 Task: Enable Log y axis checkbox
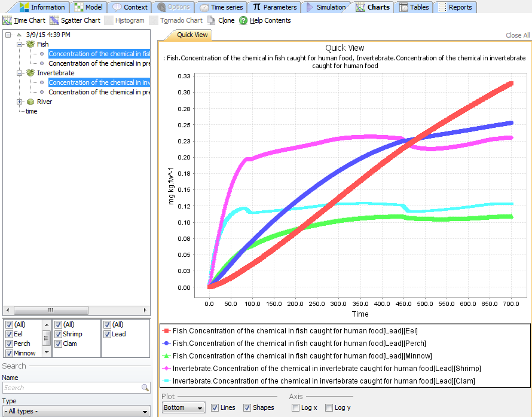point(329,407)
